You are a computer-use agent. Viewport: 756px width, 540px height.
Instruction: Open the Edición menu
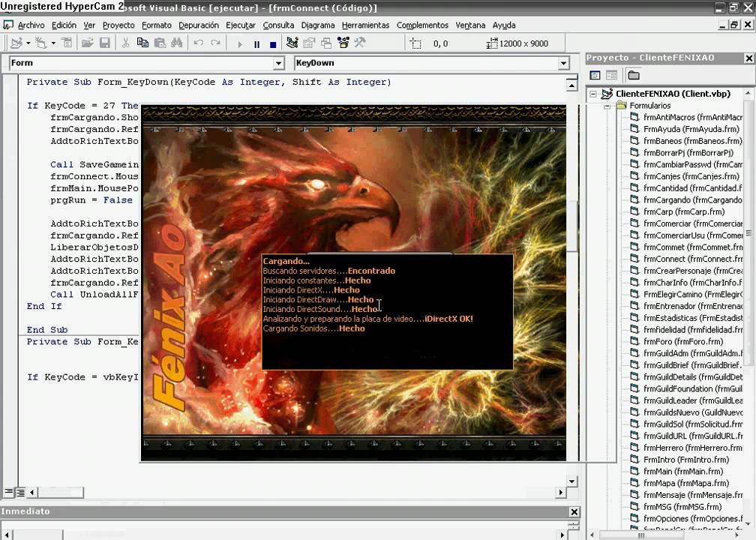click(x=64, y=25)
